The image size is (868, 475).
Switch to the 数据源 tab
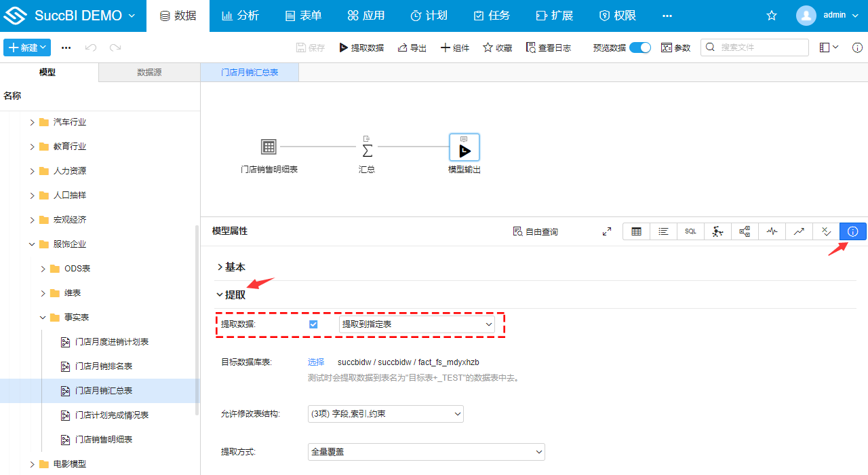click(x=148, y=72)
